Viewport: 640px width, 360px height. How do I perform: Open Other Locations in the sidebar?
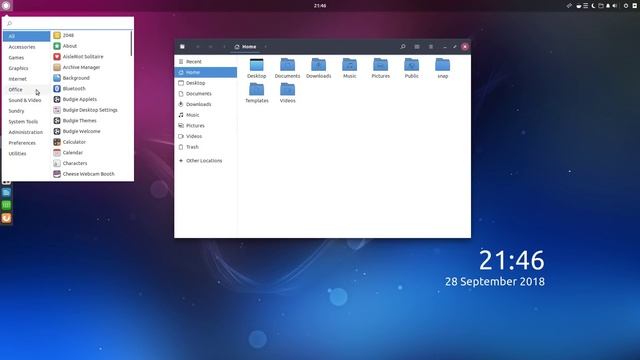pos(206,160)
